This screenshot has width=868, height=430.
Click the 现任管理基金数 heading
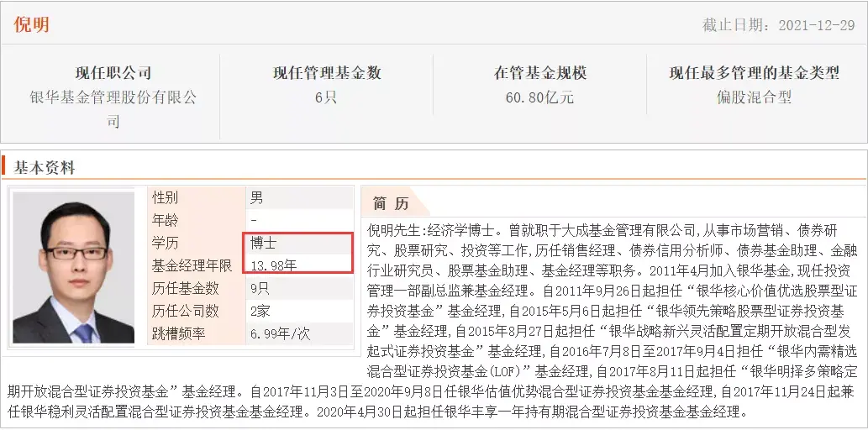pyautogui.click(x=327, y=72)
